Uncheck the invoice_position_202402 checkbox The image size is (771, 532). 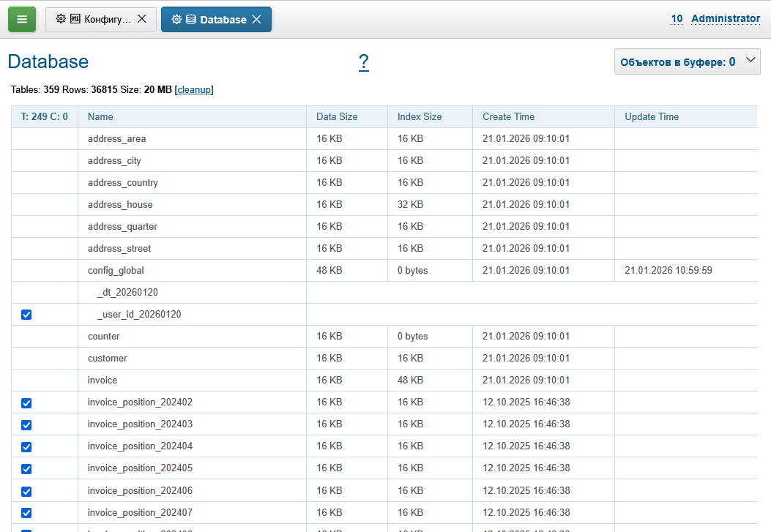pos(27,402)
